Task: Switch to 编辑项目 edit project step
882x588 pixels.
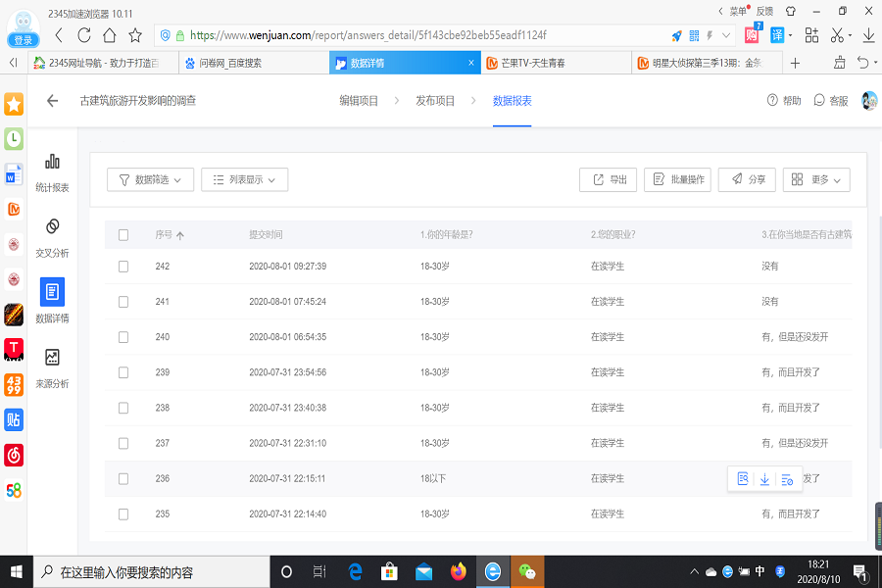Action: pyautogui.click(x=358, y=101)
